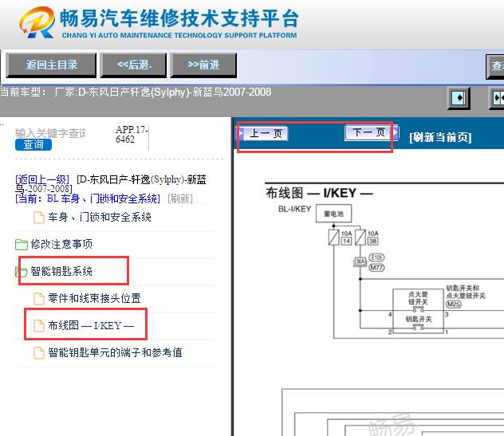Image resolution: width=504 pixels, height=436 pixels.
Task: Click the M25 connector label in the diagram
Action: pyautogui.click(x=454, y=304)
